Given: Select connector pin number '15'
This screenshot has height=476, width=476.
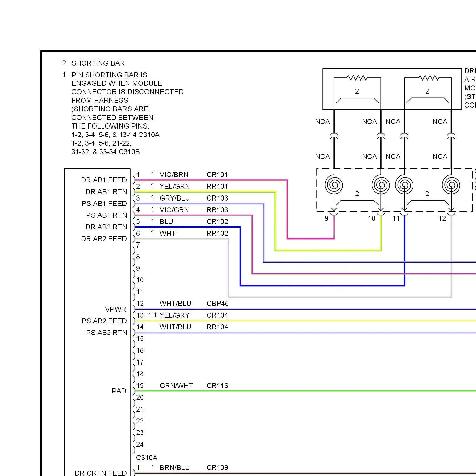Looking at the screenshot, I should [x=140, y=339].
